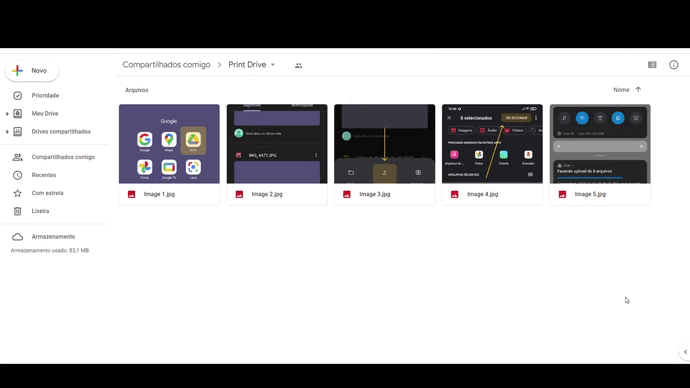Screen dimensions: 690x388
Task: Click the Nome sort option
Action: coord(621,90)
